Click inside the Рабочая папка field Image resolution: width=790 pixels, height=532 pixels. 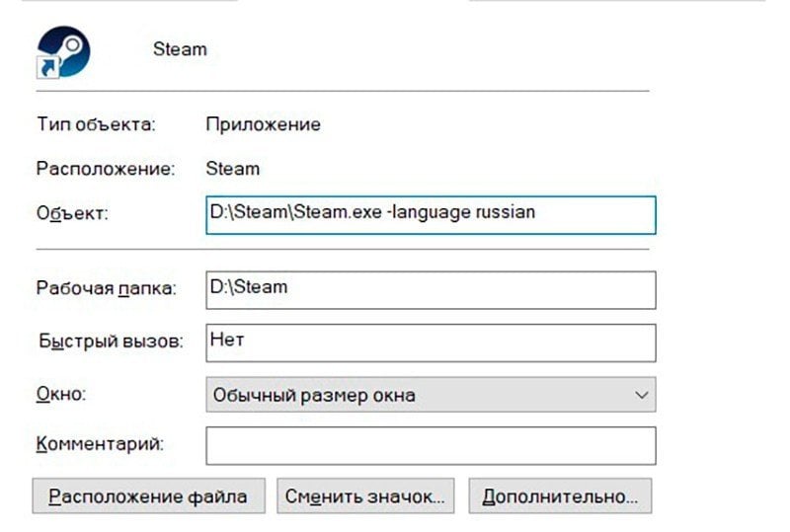pyautogui.click(x=431, y=290)
